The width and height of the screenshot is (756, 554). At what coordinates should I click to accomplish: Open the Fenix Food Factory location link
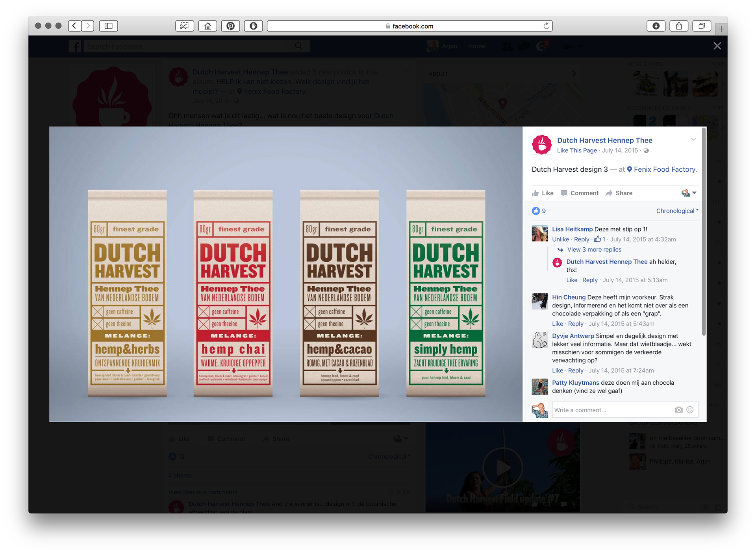coord(664,170)
